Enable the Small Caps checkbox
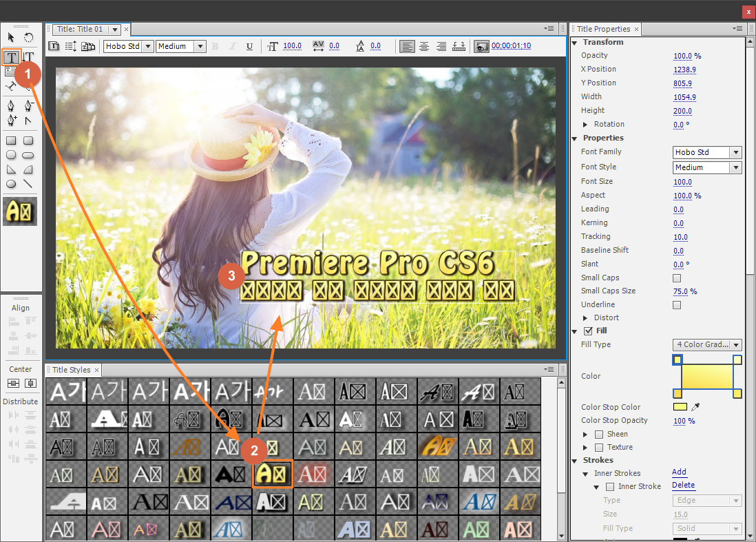This screenshot has width=756, height=542. point(677,278)
